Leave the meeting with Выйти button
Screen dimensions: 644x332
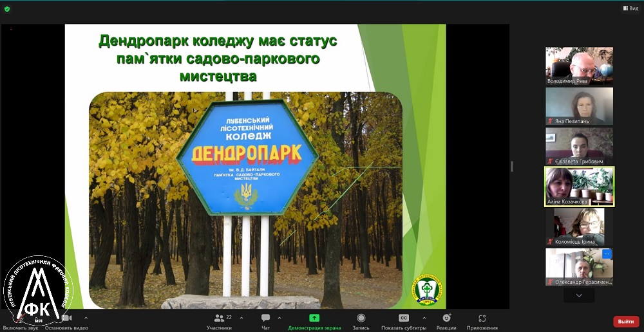(626, 321)
